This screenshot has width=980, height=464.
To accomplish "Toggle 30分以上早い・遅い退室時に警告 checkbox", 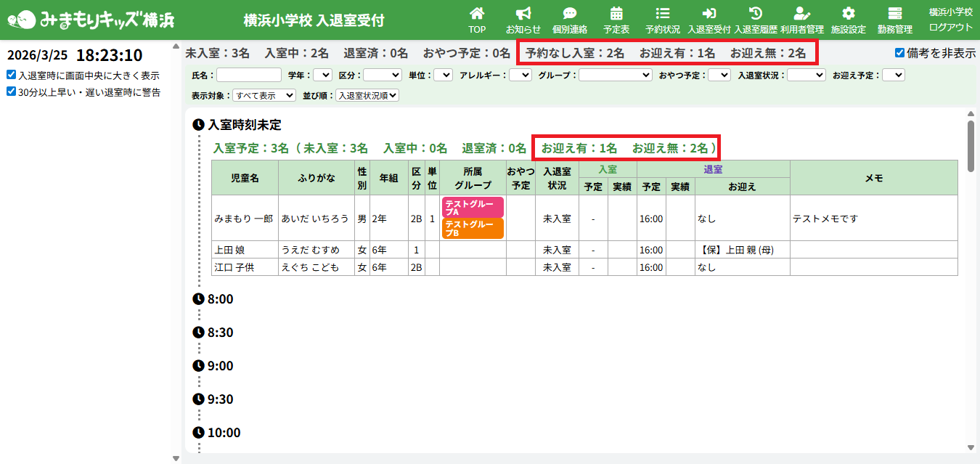I will pos(11,92).
